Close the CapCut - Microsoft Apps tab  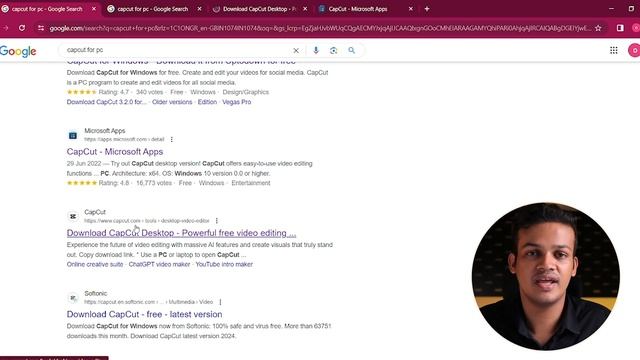(x=411, y=9)
